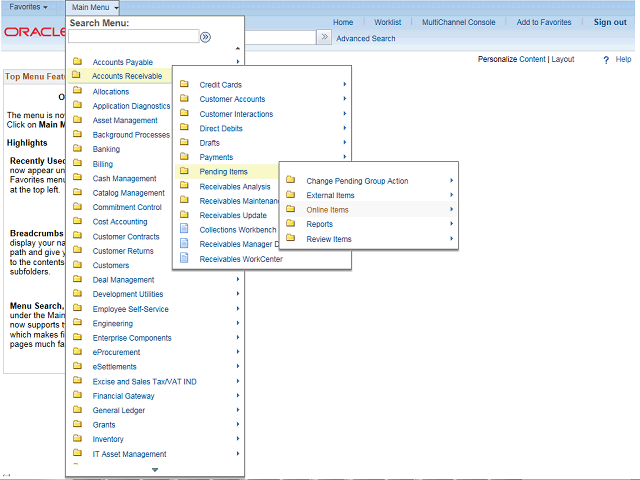The width and height of the screenshot is (640, 480).
Task: Expand the Customer Accounts submenu arrow
Action: pyautogui.click(x=344, y=99)
